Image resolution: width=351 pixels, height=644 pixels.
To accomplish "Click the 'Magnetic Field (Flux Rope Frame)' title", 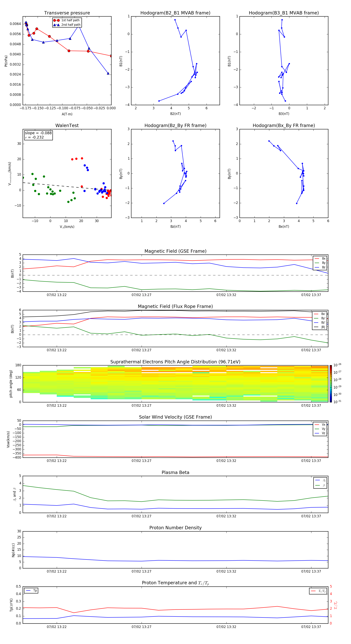I will click(175, 307).
